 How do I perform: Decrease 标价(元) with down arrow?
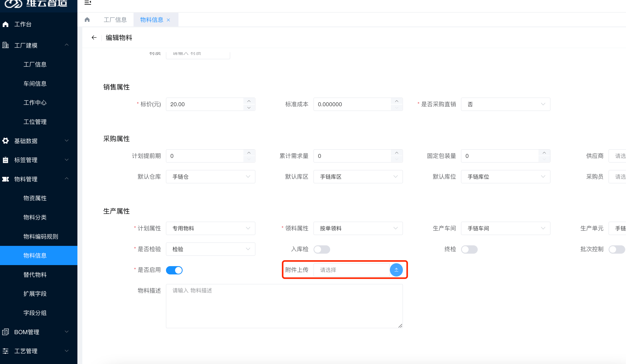pos(249,107)
